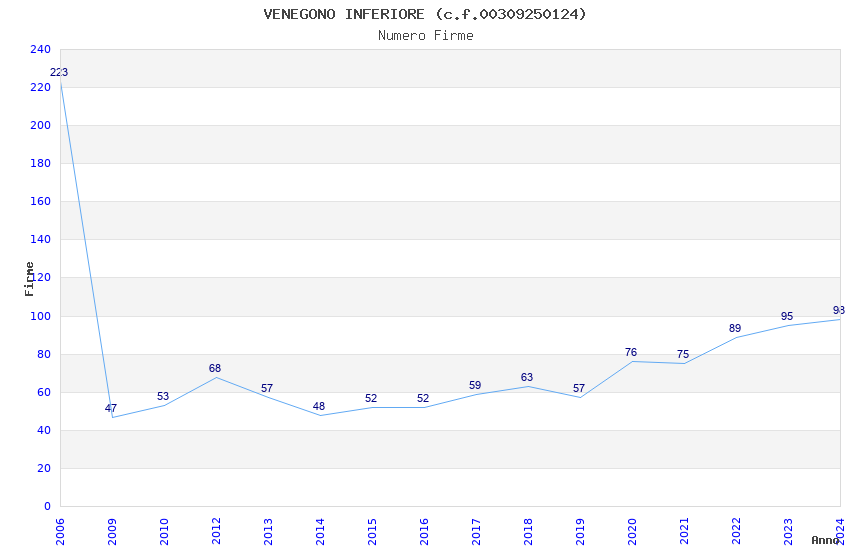Image resolution: width=850 pixels, height=550 pixels.
Task: Click the y-axis value 200
Action: coord(41,125)
